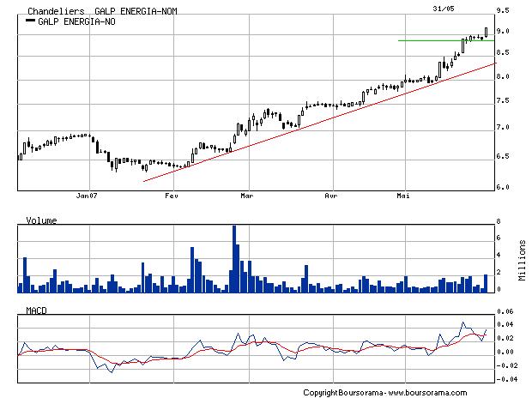Viewport: 532px width, 398px height.
Task: Click the 'Mai' month label
Action: click(x=403, y=196)
